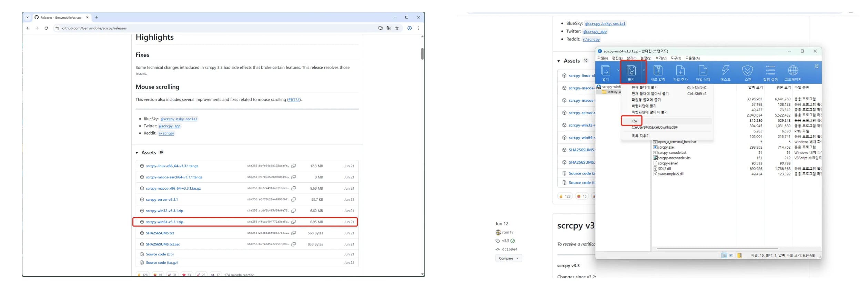Screen dimensions: 868x291
Task: Open the Chrome three-dot menu
Action: [418, 28]
